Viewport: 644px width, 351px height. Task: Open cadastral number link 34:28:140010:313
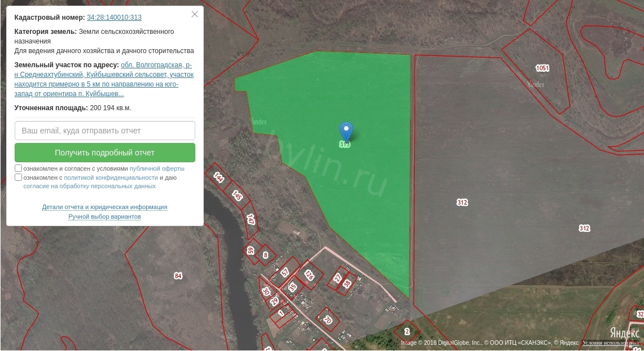[114, 18]
